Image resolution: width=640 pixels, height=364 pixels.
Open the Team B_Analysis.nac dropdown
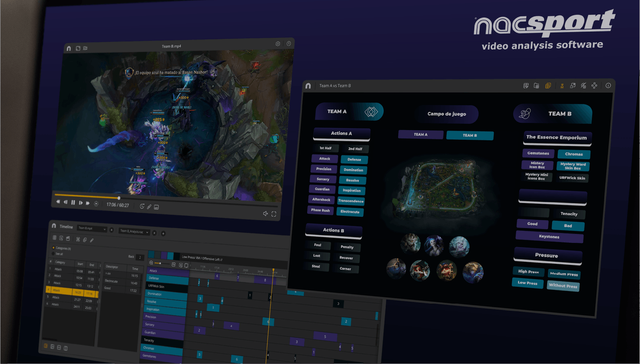click(x=134, y=232)
